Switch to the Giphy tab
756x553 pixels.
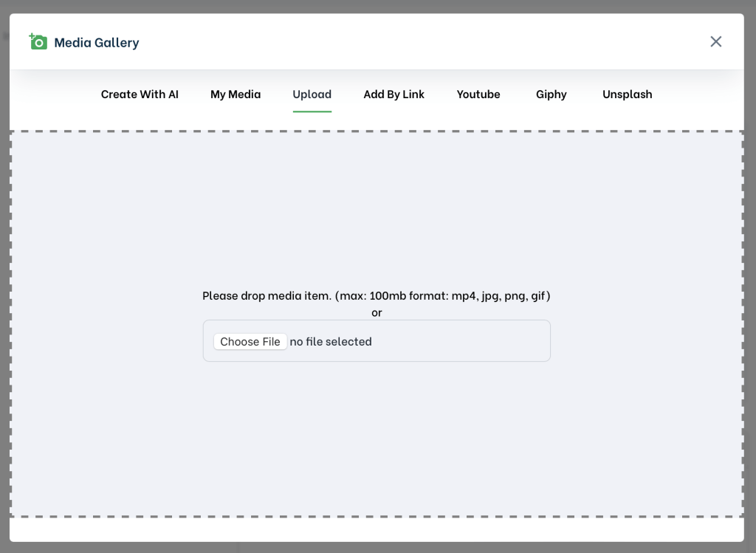pos(551,95)
